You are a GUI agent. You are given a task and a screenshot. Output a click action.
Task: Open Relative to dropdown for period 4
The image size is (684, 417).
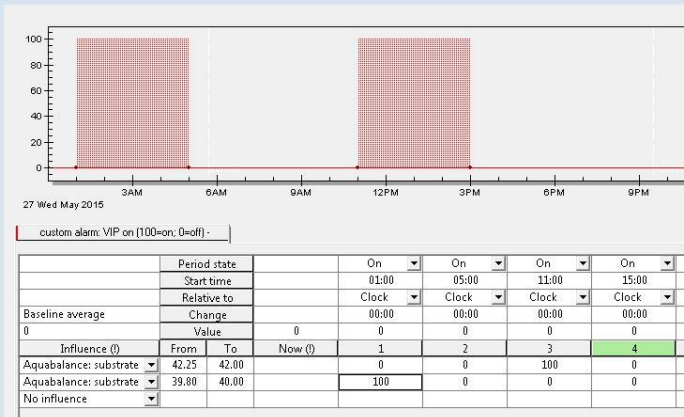point(667,297)
